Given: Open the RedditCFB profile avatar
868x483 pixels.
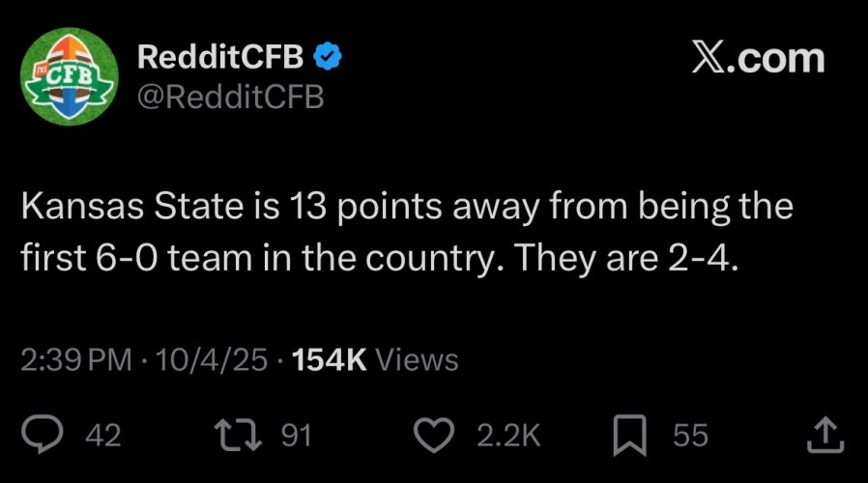Looking at the screenshot, I should click(x=69, y=77).
